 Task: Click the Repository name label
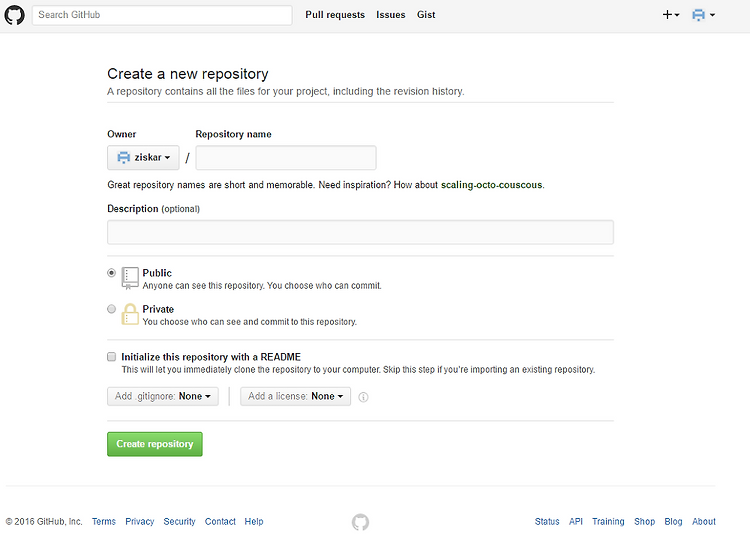point(233,134)
